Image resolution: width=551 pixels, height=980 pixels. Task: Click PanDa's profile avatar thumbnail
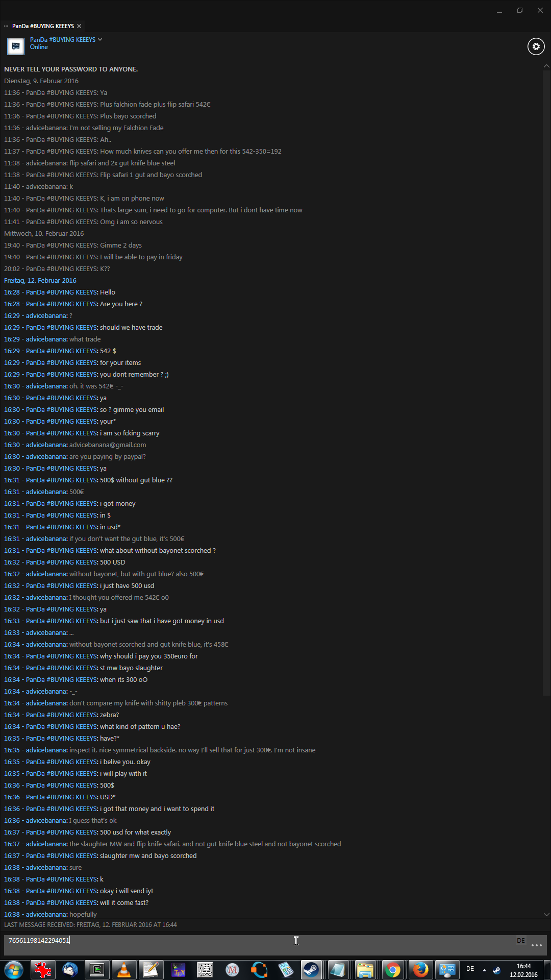(16, 46)
